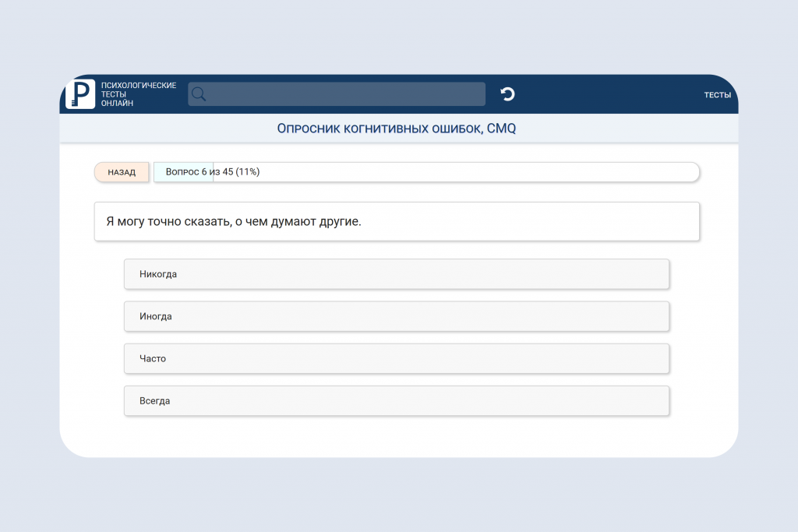Open the Психологические тесты онлайн site title
The height and width of the screenshot is (532, 798).
(x=139, y=94)
